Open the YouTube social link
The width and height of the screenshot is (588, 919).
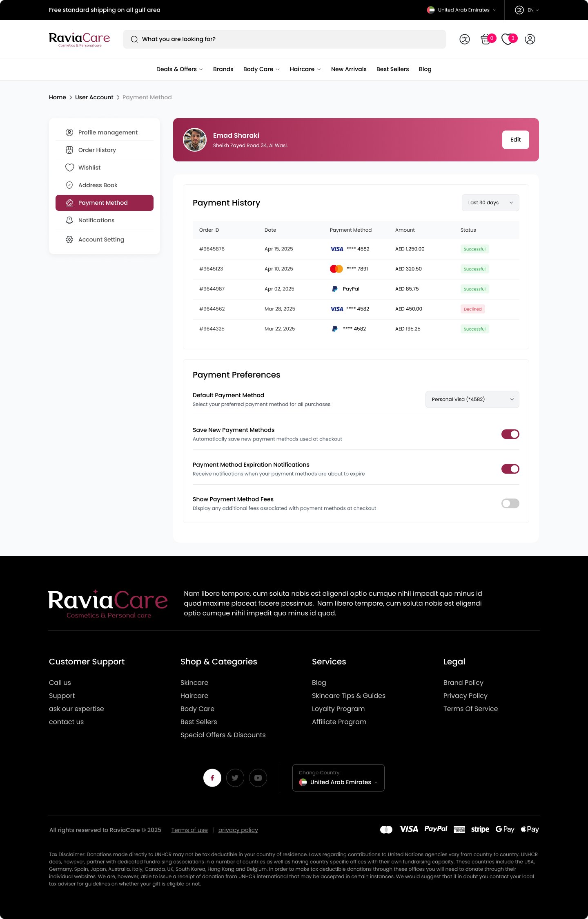tap(258, 778)
